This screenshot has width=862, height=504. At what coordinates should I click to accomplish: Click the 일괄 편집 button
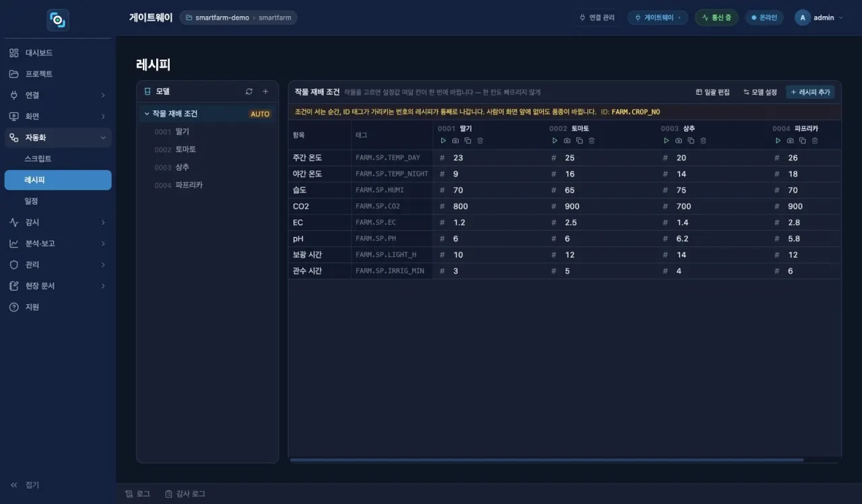point(712,92)
